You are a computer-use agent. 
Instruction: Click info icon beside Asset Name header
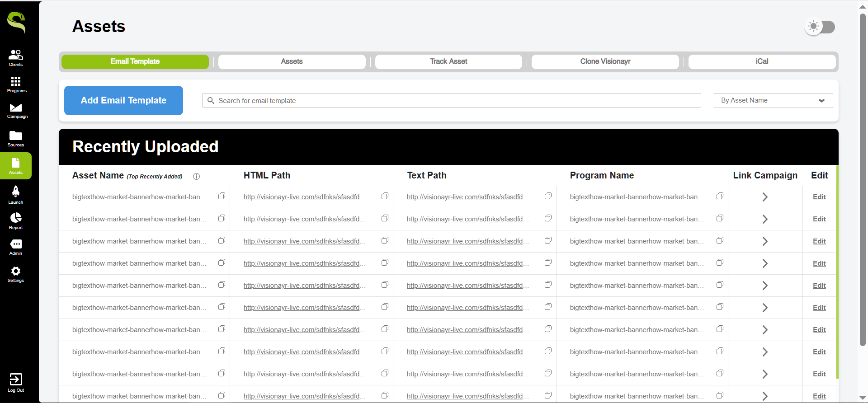point(196,177)
